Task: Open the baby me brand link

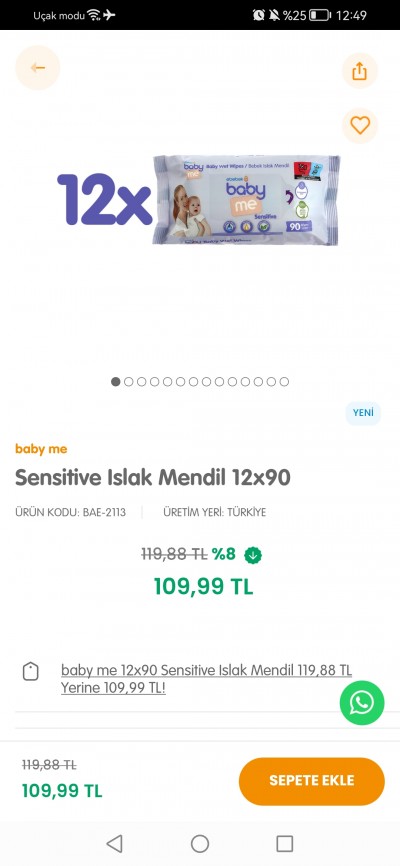Action: 41,449
